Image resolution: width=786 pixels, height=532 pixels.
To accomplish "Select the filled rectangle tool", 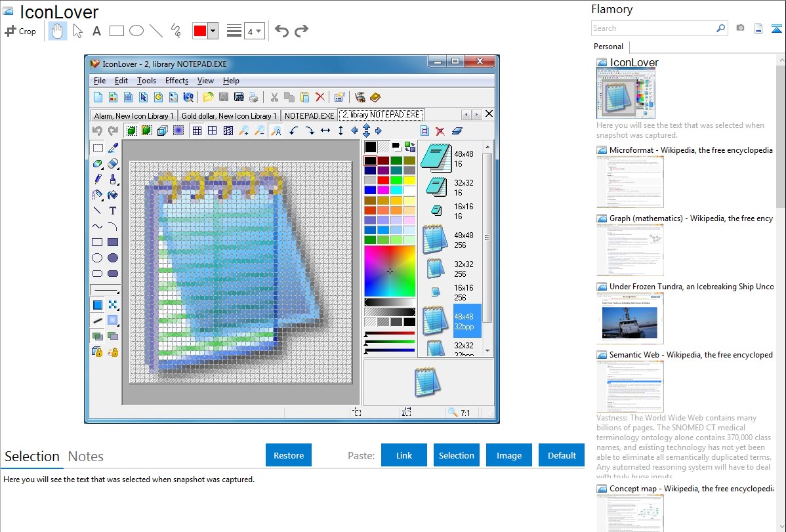I will coord(113,242).
